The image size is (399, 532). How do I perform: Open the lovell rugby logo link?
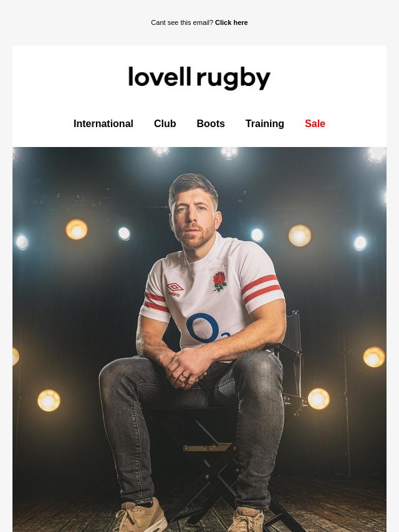[199, 78]
